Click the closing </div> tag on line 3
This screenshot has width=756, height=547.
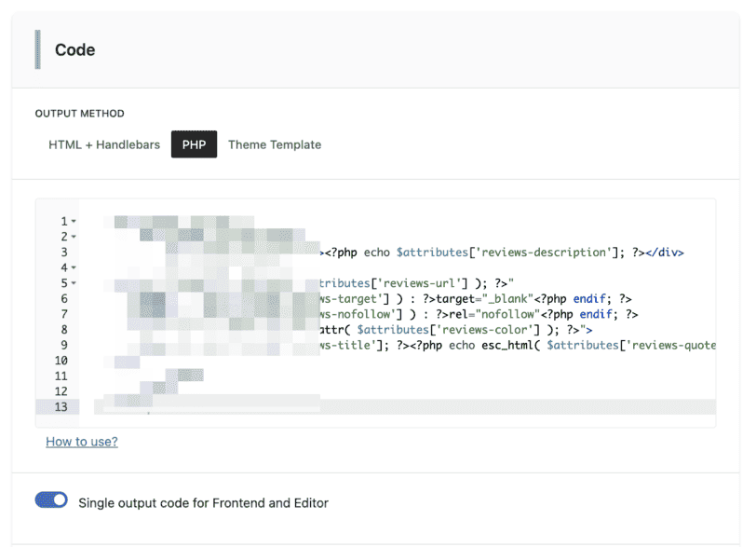665,253
